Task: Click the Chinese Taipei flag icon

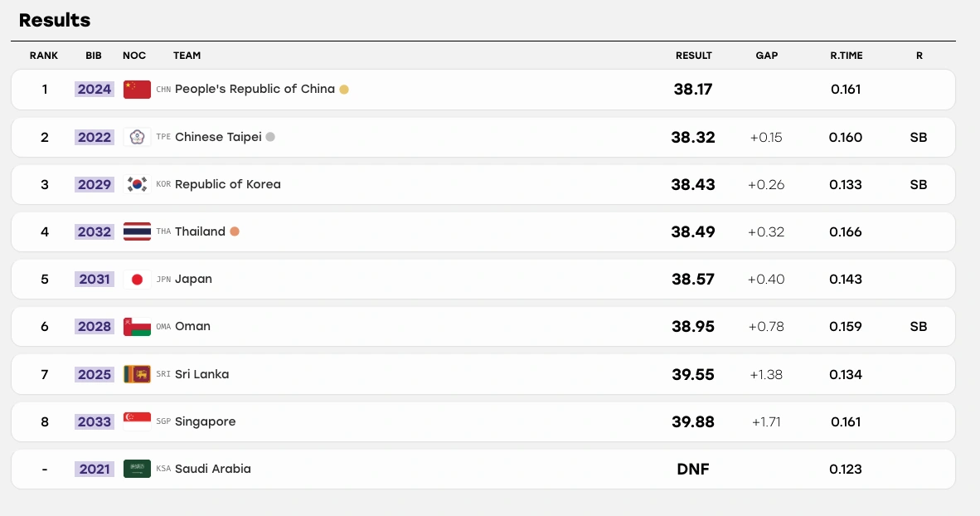Action: pos(137,137)
